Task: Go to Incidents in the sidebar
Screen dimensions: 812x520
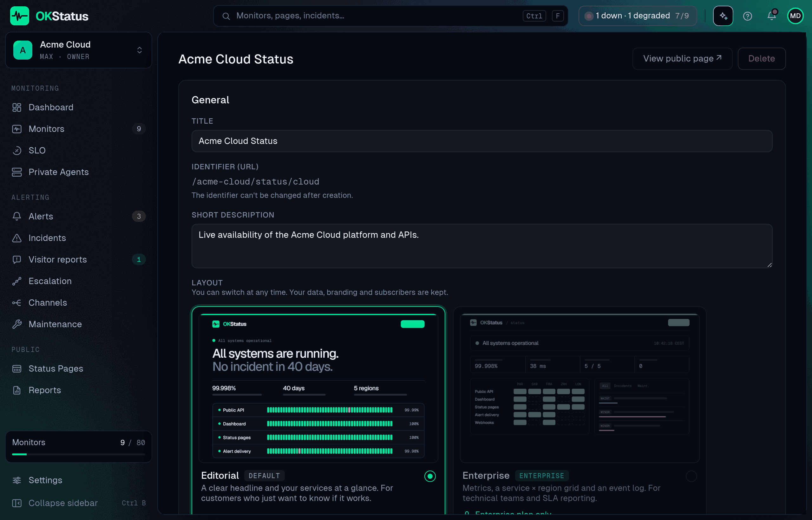Action: coord(78,238)
